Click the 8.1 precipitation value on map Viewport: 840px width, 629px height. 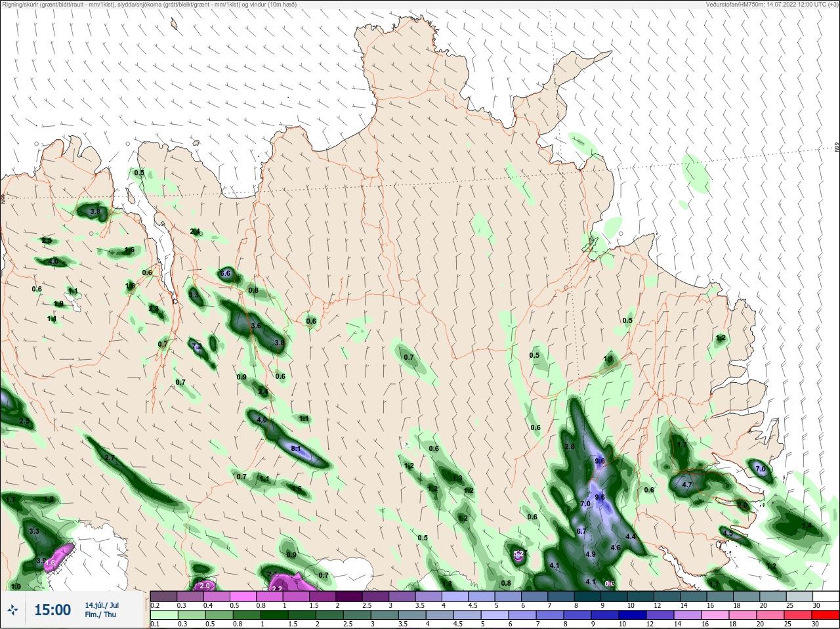click(x=295, y=449)
